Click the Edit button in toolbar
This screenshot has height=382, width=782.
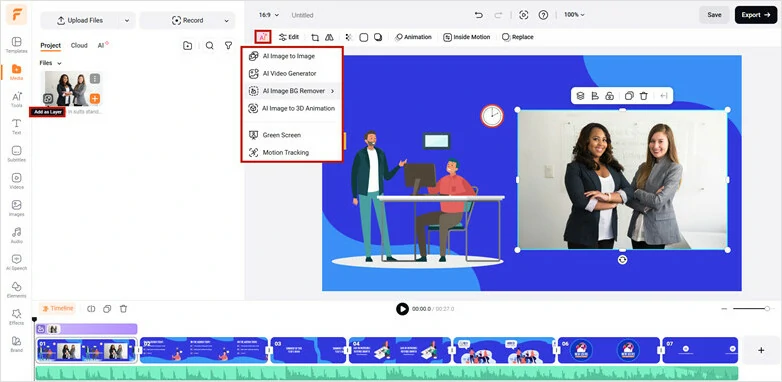(289, 37)
